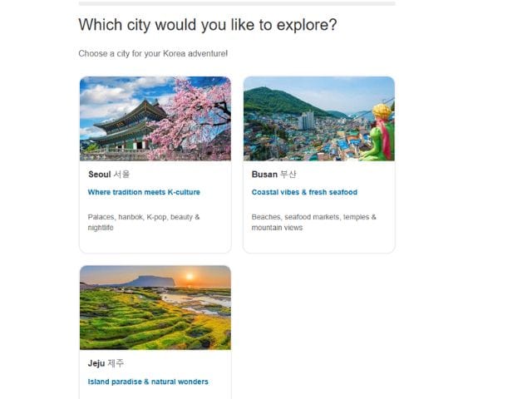Select the Busan hillside village photo
532x399 pixels.
point(318,119)
